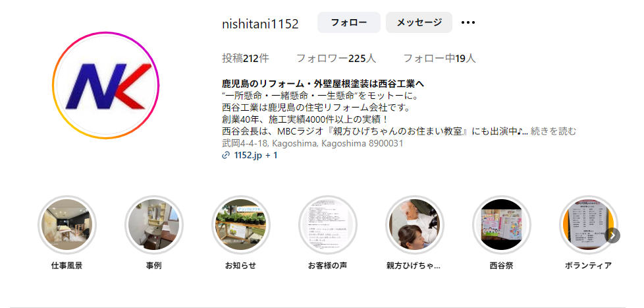Image resolution: width=644 pixels, height=308 pixels.
Task: Open the 仕事風景 story highlight
Action: pos(67,224)
